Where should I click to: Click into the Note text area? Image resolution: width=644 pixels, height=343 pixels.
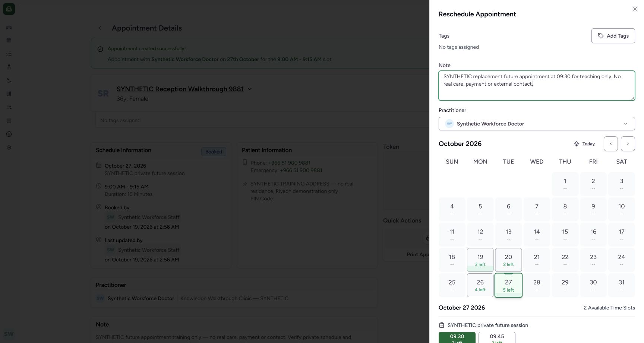click(537, 86)
